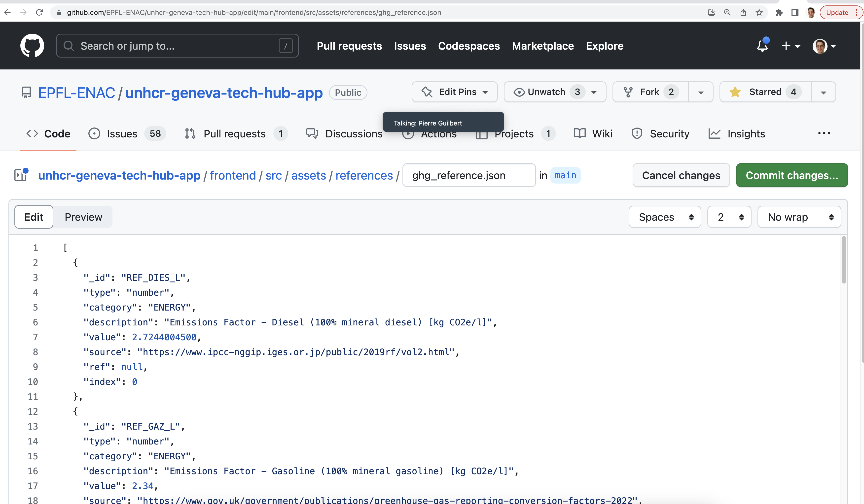This screenshot has height=504, width=864.
Task: Click the zoom magnifier in the address bar
Action: click(727, 12)
